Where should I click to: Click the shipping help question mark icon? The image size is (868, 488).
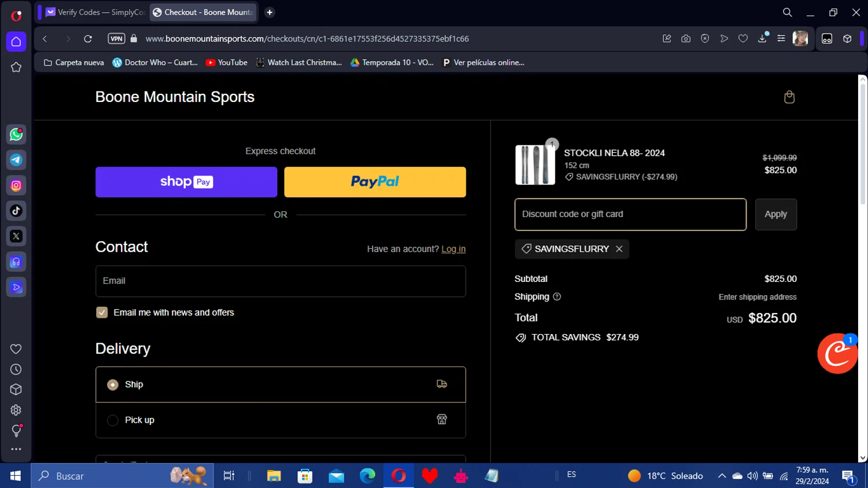pyautogui.click(x=557, y=296)
